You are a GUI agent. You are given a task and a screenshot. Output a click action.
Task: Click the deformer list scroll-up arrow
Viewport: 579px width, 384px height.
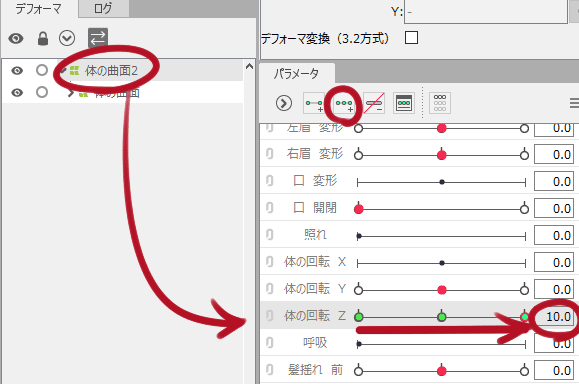(x=249, y=66)
